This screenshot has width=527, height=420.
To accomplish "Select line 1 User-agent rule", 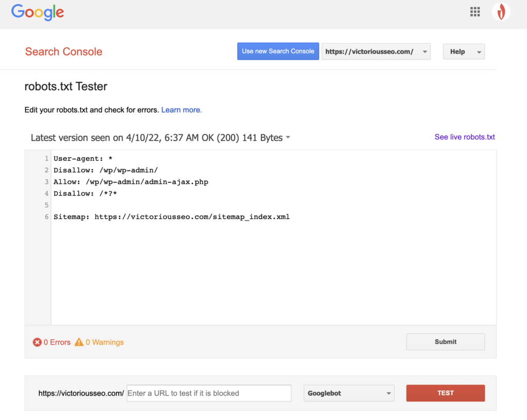I will 82,158.
